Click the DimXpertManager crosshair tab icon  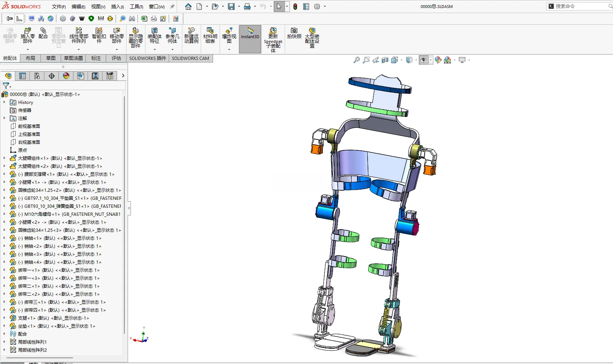(x=52, y=76)
